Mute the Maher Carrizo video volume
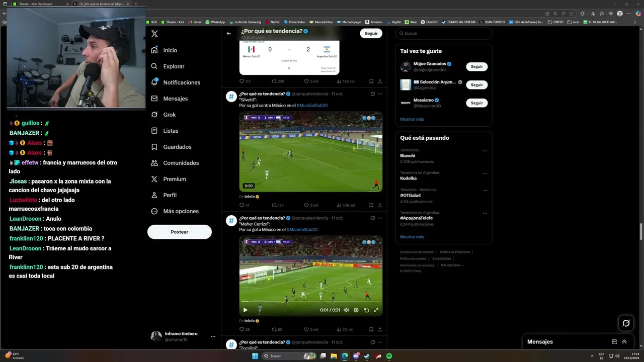 346,310
